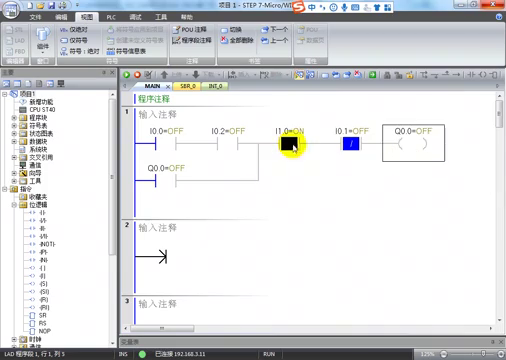Collapse the 位逻辑 instruction folder

point(14,205)
